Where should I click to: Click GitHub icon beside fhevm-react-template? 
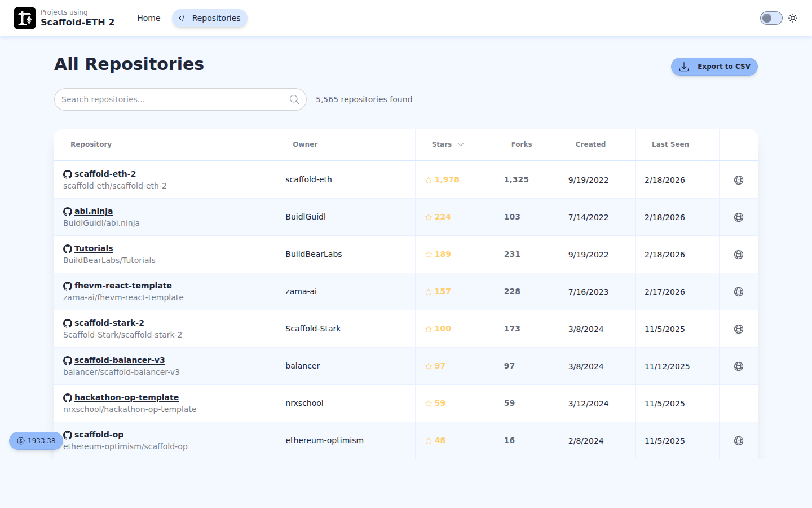pyautogui.click(x=68, y=286)
